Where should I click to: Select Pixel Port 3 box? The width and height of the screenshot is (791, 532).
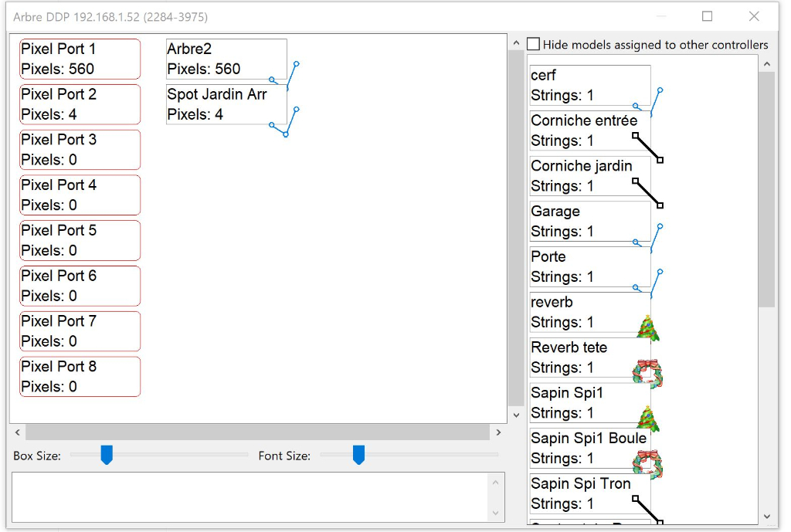coord(80,150)
